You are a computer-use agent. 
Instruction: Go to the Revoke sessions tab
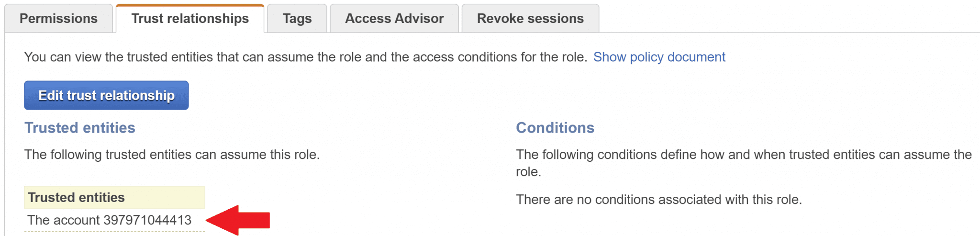tap(530, 19)
